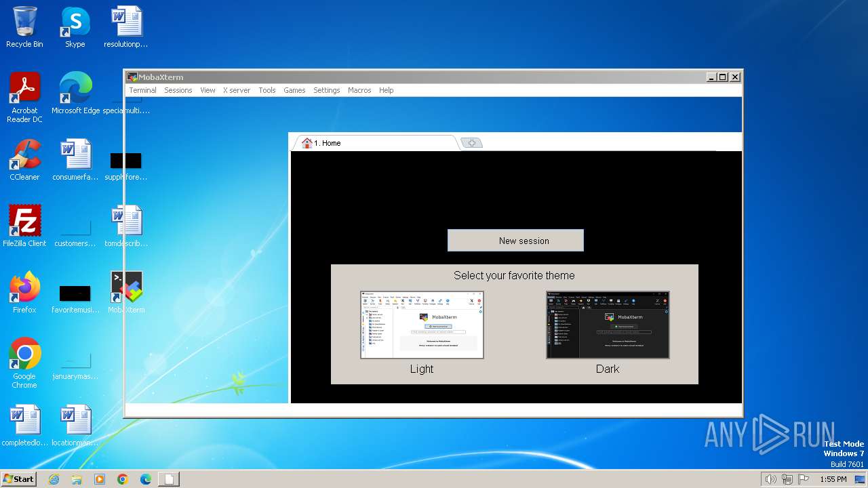Open the Tools menu
868x488 pixels.
[267, 90]
